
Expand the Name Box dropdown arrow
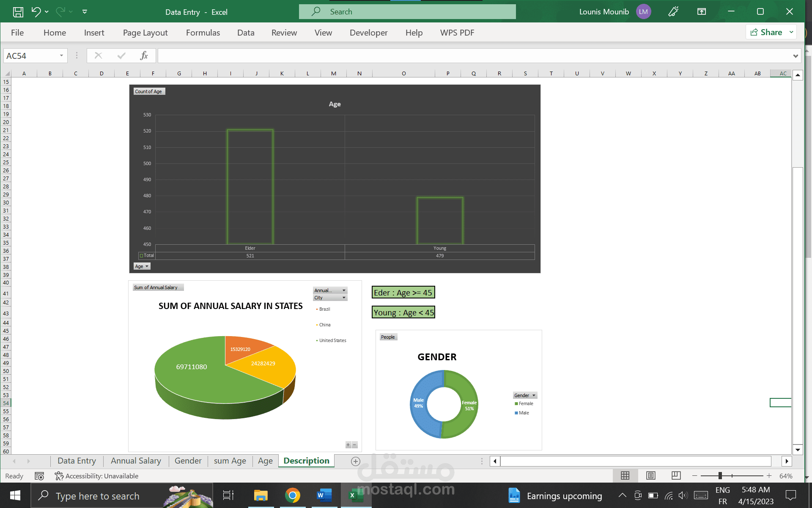(x=61, y=56)
